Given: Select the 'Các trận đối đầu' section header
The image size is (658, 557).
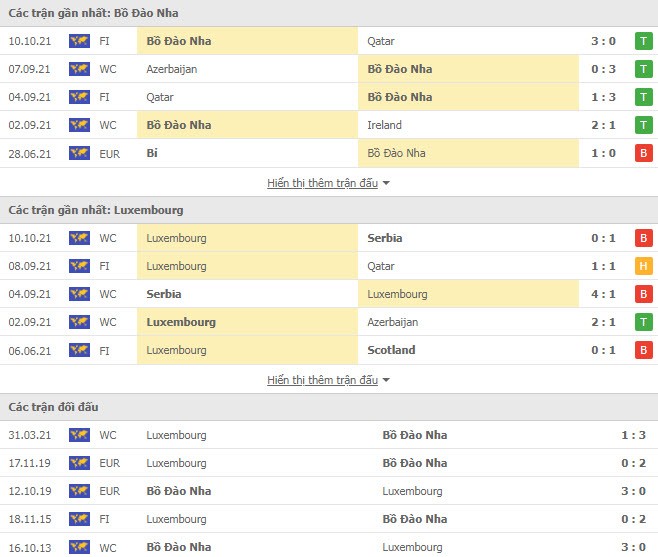Looking at the screenshot, I should 53,407.
